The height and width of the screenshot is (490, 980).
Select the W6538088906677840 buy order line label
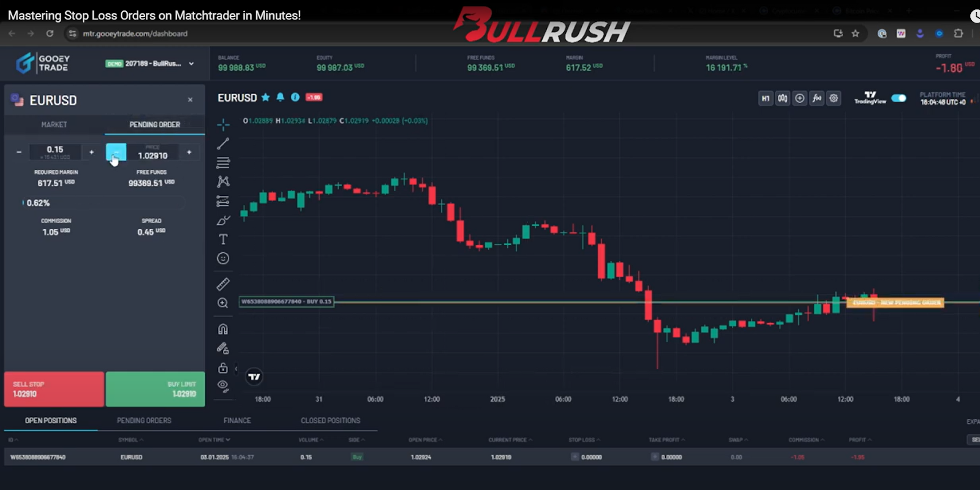287,301
